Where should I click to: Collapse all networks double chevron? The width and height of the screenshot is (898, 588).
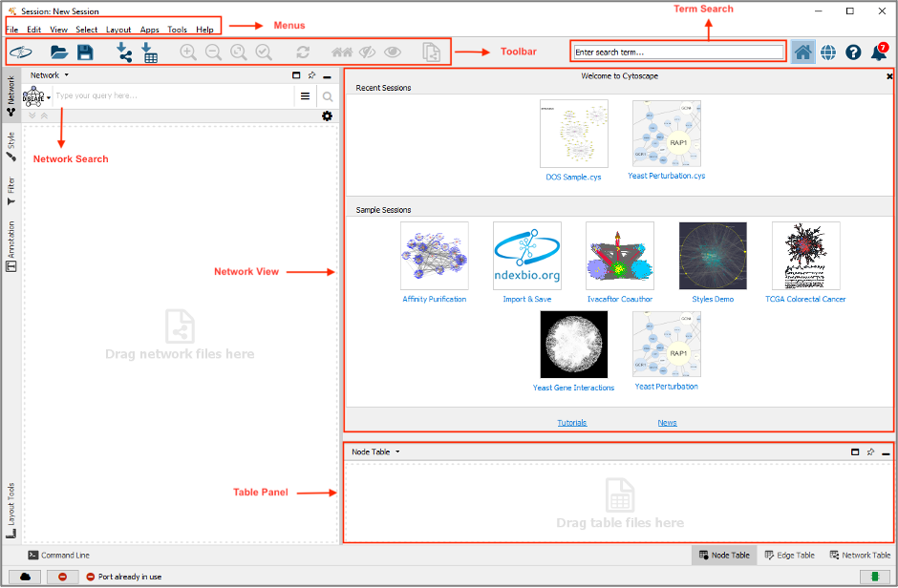point(44,116)
